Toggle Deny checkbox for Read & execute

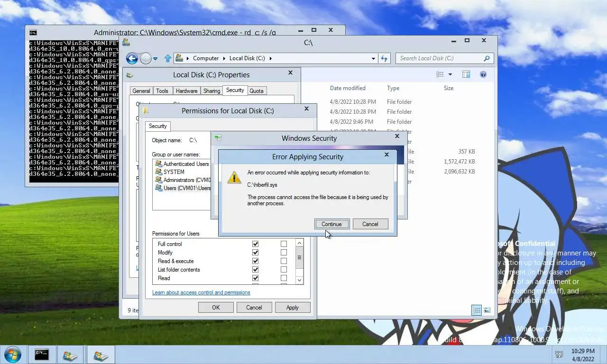284,261
